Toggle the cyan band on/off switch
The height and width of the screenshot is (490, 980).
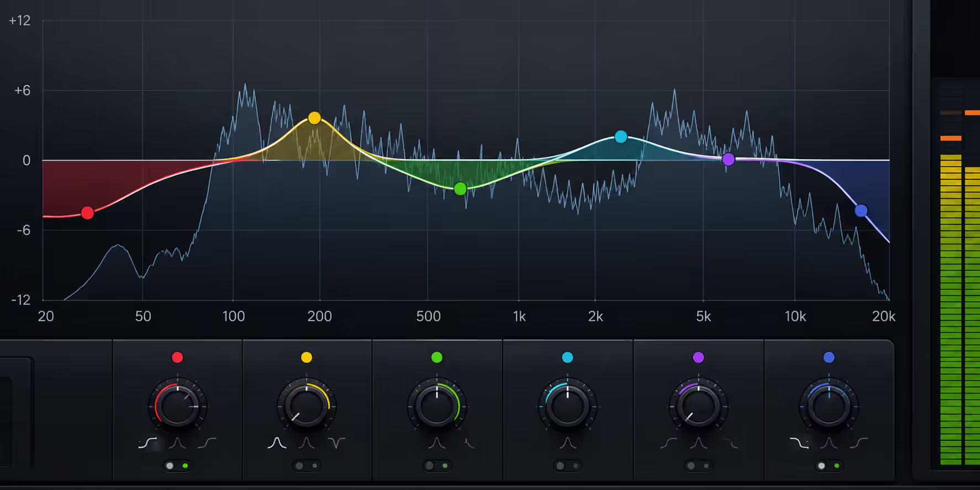click(567, 466)
